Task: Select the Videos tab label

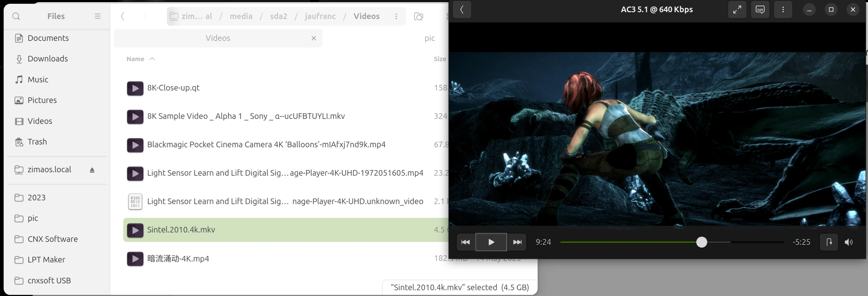Action: pos(218,38)
